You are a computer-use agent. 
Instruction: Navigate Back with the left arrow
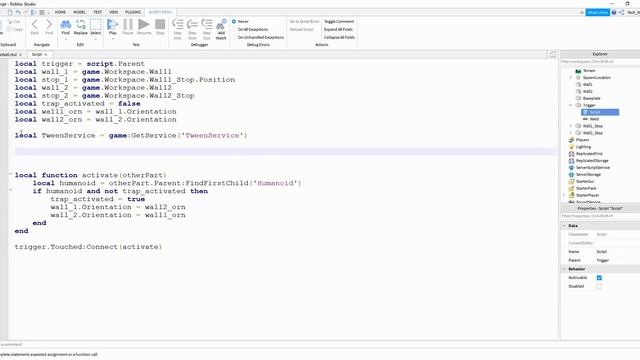[x=35, y=24]
